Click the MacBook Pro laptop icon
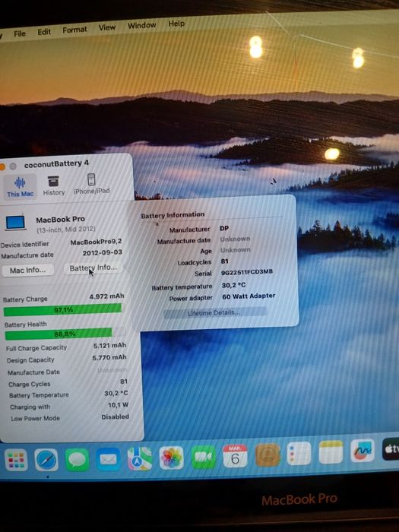Viewport: 399px width, 532px height. [x=16, y=223]
